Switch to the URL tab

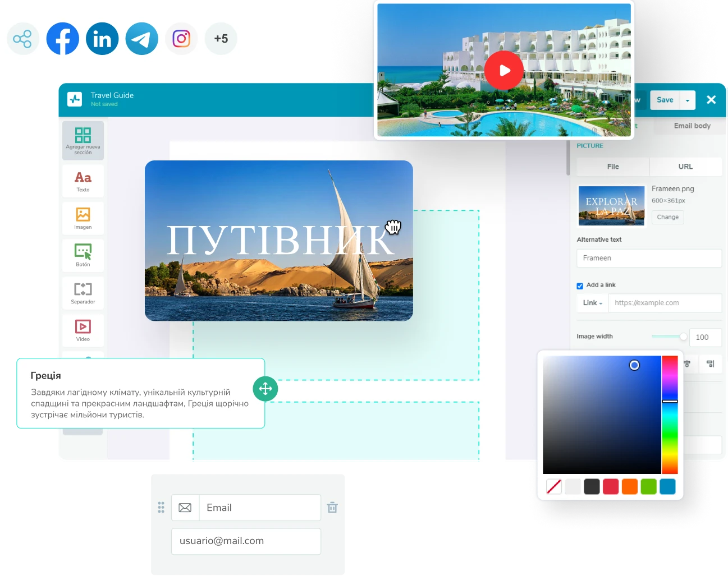[685, 167]
